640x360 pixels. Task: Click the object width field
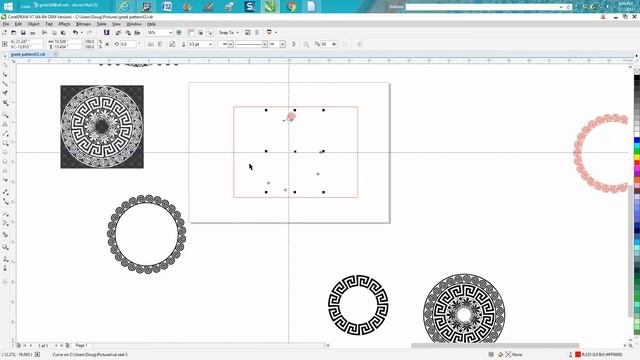67,42
